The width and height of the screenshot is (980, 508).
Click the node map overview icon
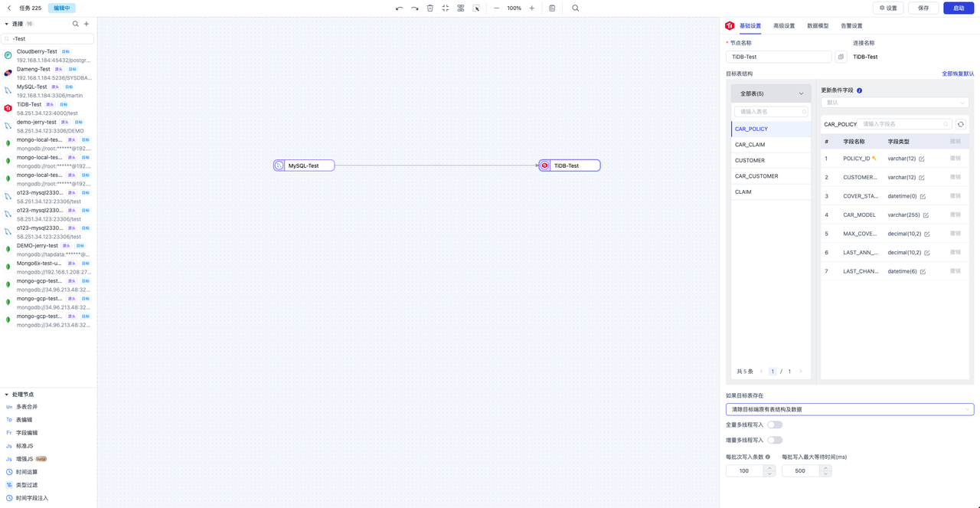pos(461,8)
